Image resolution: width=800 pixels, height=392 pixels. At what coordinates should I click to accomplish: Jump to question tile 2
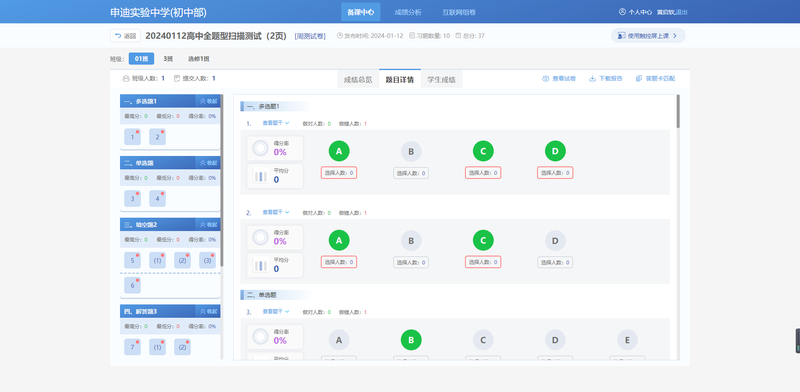(157, 137)
